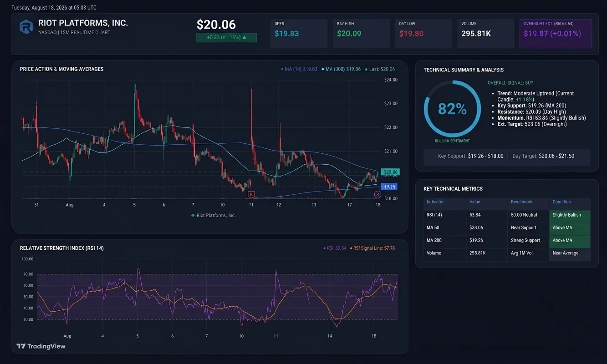Image resolution: width=607 pixels, height=364 pixels.
Task: Toggle the Riot Platforms, Inc. series legend
Action: (x=213, y=215)
